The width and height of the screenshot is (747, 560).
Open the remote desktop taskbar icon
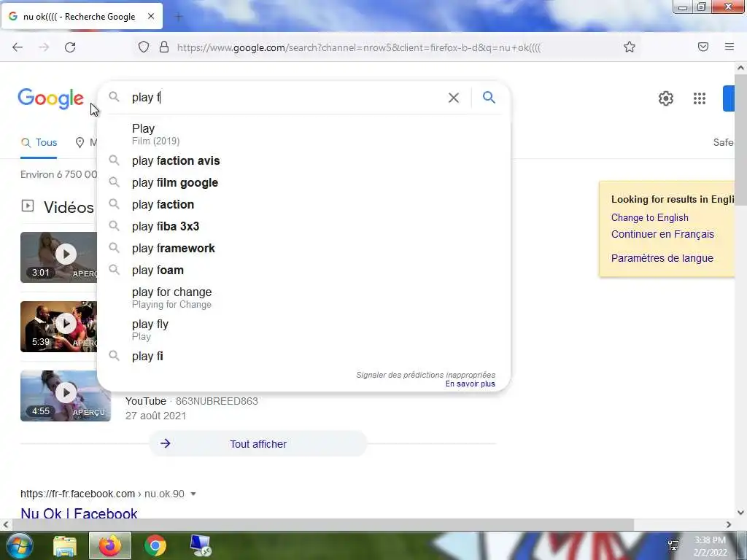[x=200, y=545]
